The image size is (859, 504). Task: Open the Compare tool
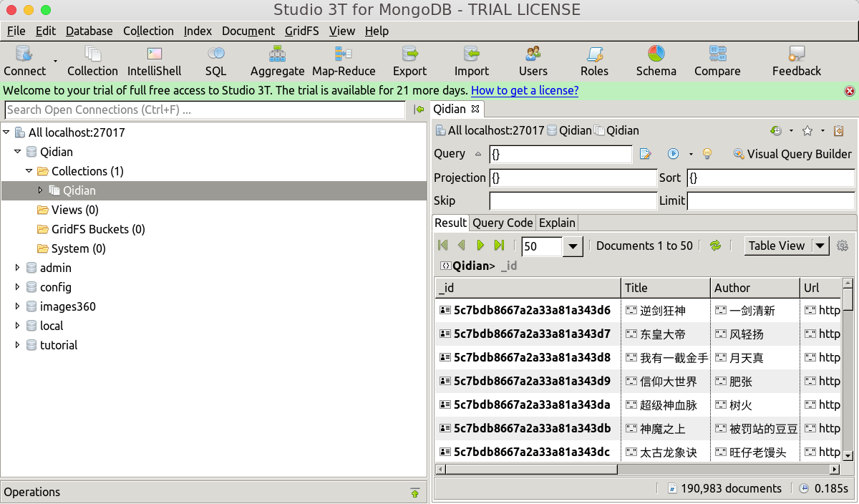[717, 61]
